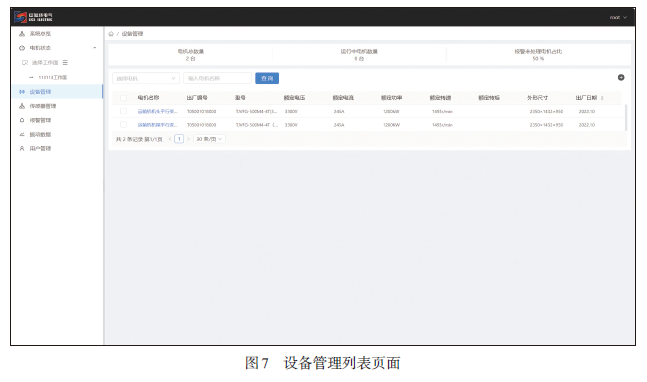The height and width of the screenshot is (382, 647).
Task: Click the 报警未处理电机占比 statistic
Action: pyautogui.click(x=538, y=55)
